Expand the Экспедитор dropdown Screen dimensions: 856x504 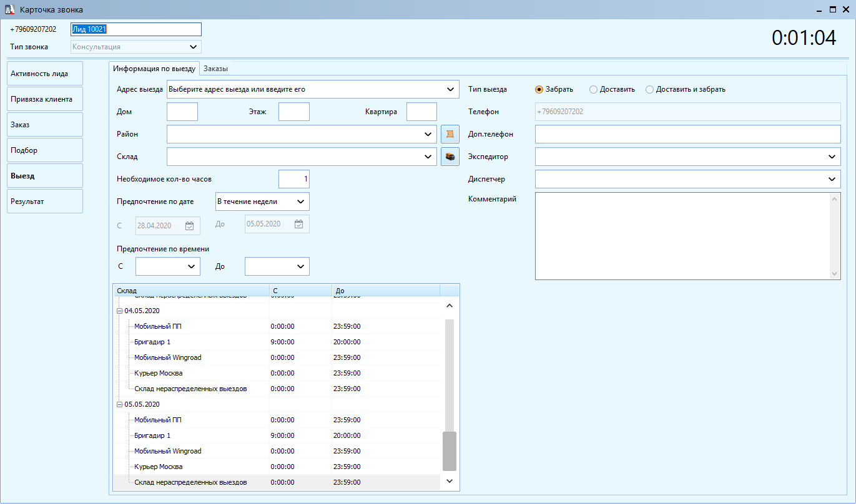click(832, 157)
